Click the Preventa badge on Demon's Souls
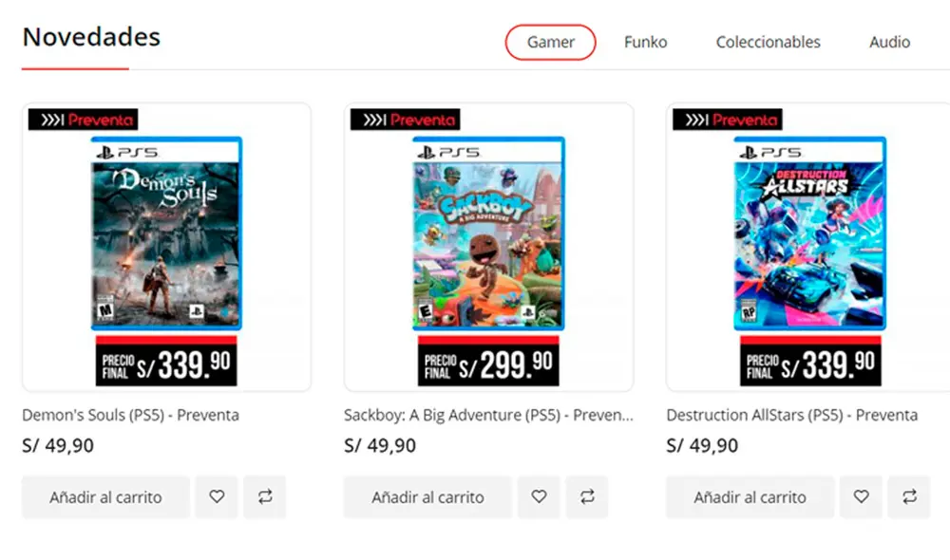Image resolution: width=950 pixels, height=560 pixels. [82, 119]
